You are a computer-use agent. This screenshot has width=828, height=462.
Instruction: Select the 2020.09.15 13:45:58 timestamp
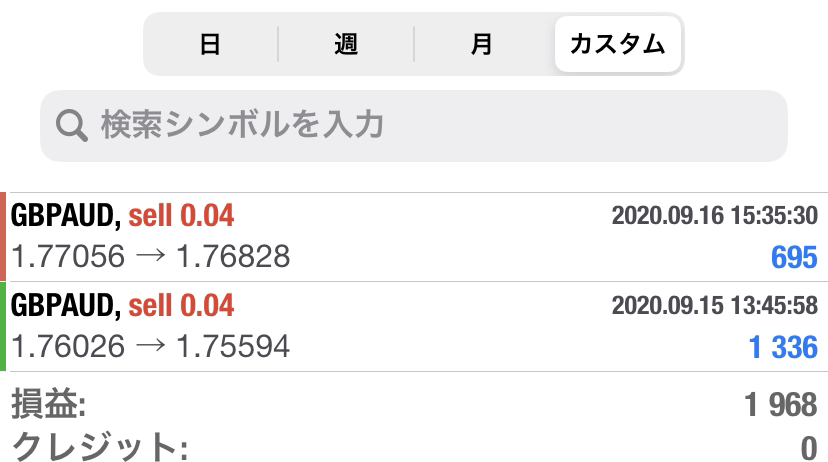pos(714,305)
